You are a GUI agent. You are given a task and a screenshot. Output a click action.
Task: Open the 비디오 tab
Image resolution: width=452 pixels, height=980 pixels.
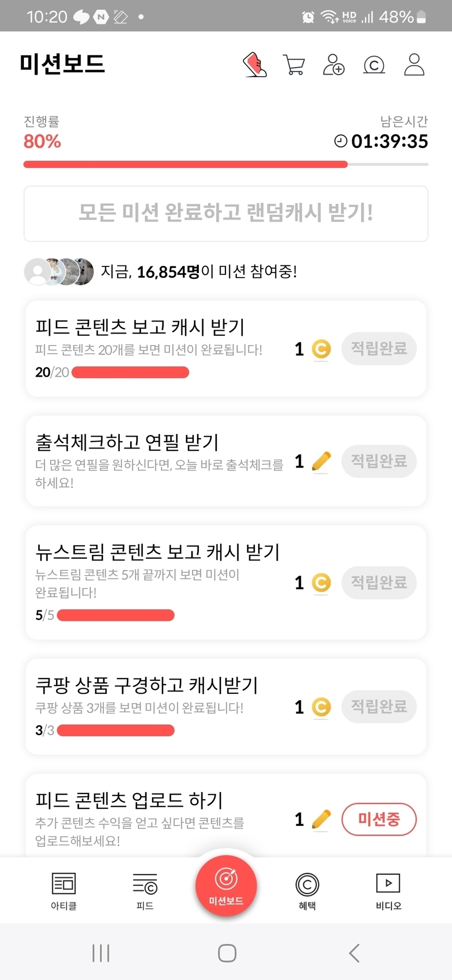tap(388, 891)
